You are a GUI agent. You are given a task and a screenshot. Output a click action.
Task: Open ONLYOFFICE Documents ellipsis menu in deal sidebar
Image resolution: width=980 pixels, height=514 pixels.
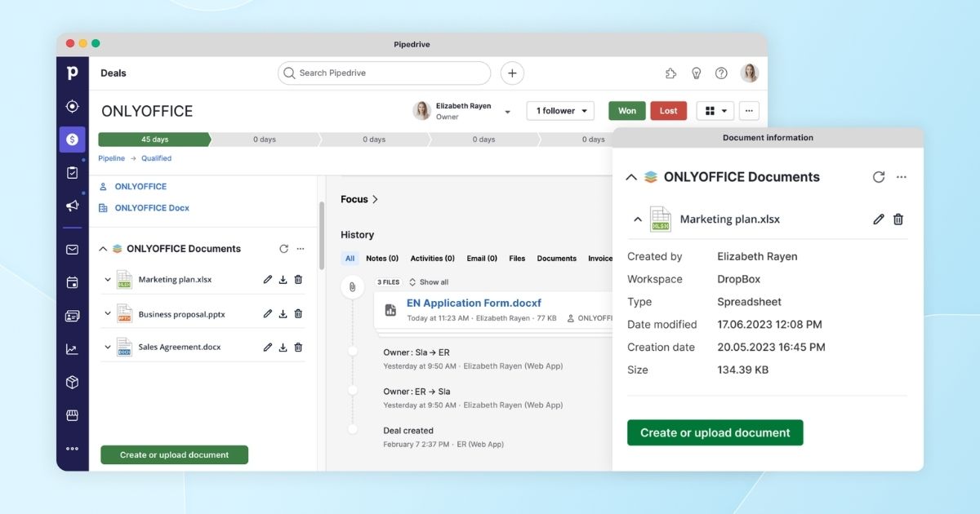[x=301, y=249]
